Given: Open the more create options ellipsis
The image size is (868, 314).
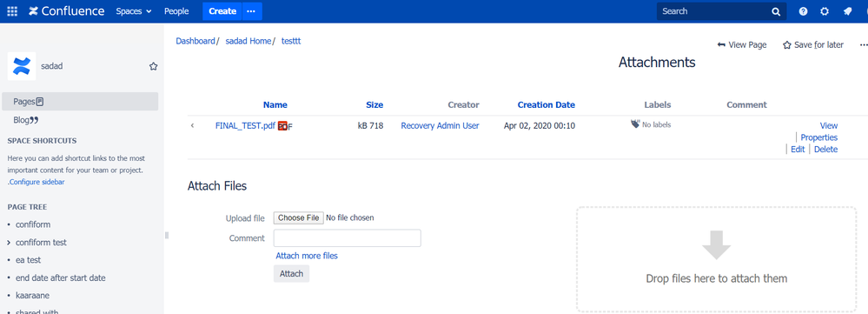Looking at the screenshot, I should pyautogui.click(x=251, y=11).
